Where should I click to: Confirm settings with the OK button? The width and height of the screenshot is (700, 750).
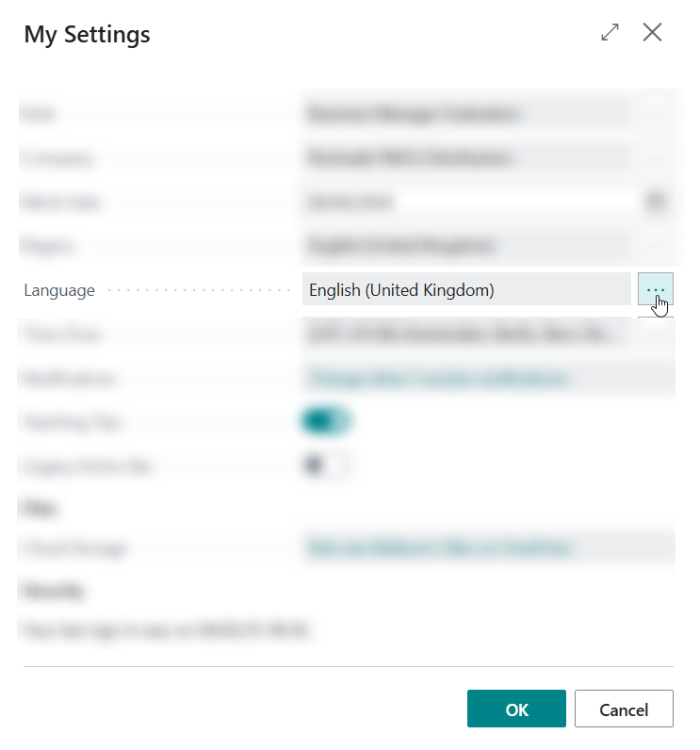(516, 709)
